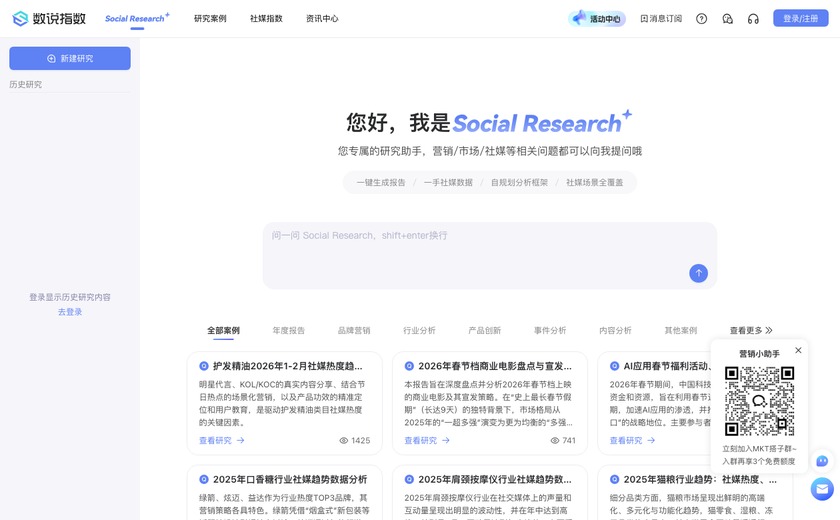This screenshot has width=840, height=520.
Task: Click the 社媒场景全覆盖 feature tag
Action: pos(595,183)
